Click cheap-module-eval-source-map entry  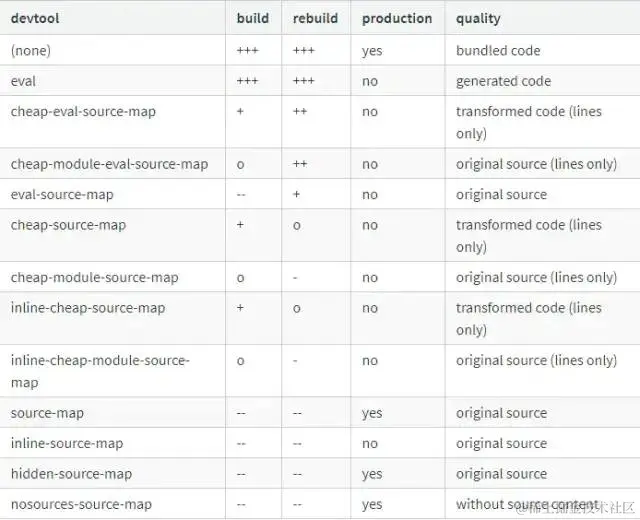click(x=109, y=164)
